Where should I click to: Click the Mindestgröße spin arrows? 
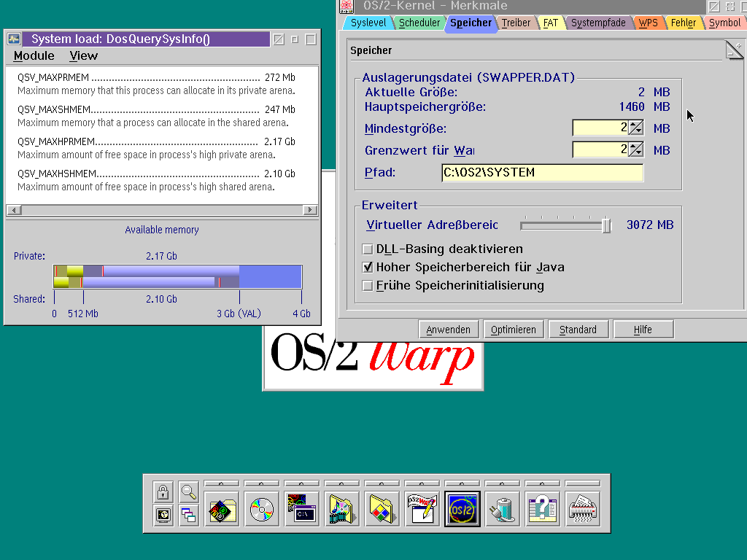tap(635, 128)
